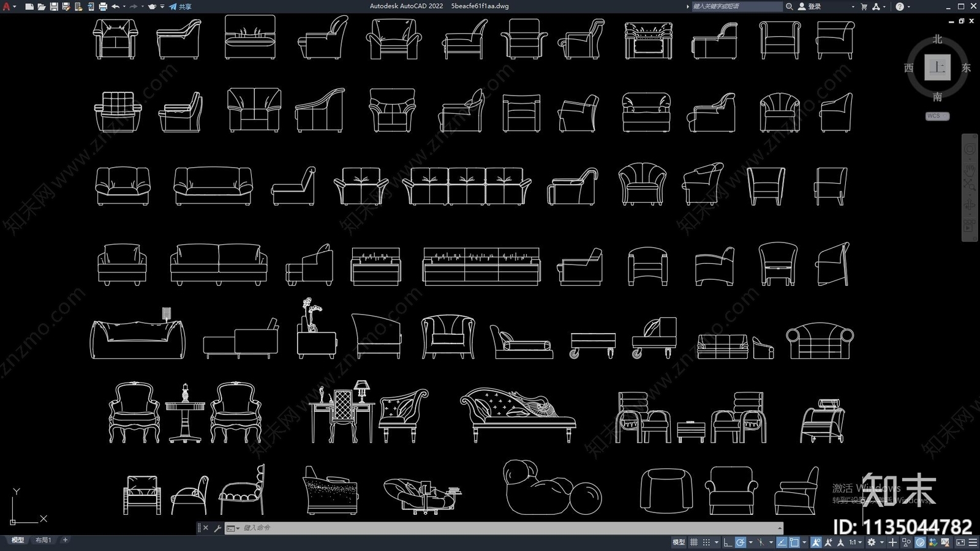Image resolution: width=980 pixels, height=551 pixels.
Task: Click the Save icon in quick access toolbar
Action: [x=54, y=7]
